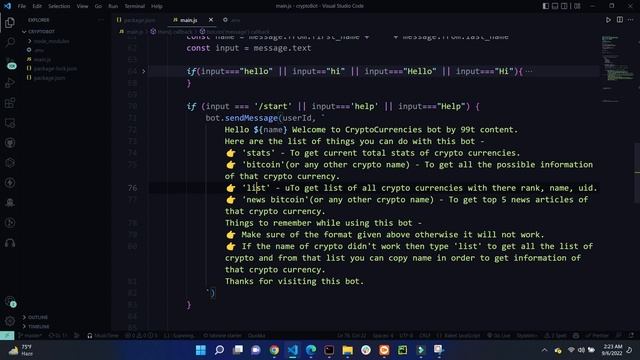The width and height of the screenshot is (640, 360).
Task: Open the Edit menu
Action: click(x=37, y=6)
